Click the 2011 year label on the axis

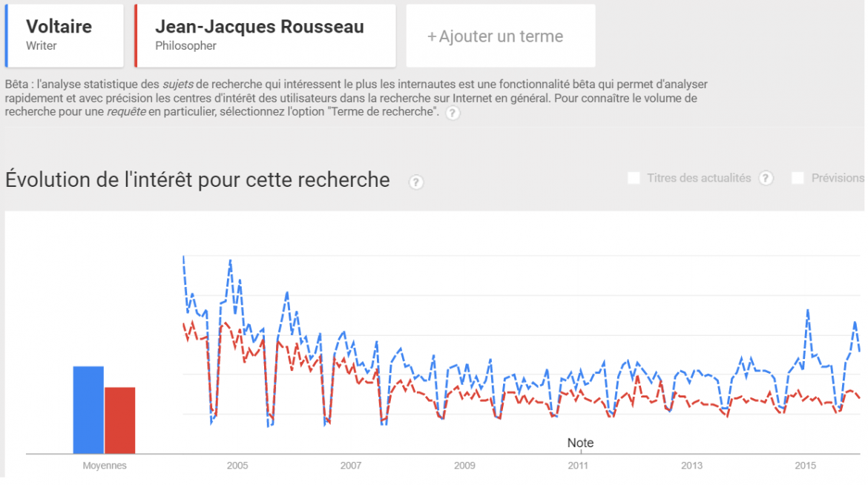click(578, 466)
